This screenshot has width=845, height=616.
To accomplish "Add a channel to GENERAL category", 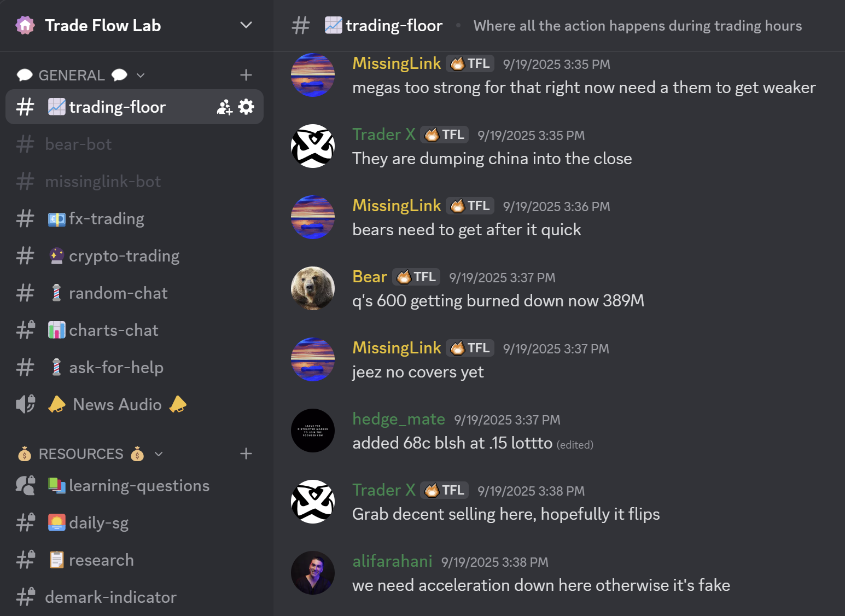I will (x=246, y=75).
